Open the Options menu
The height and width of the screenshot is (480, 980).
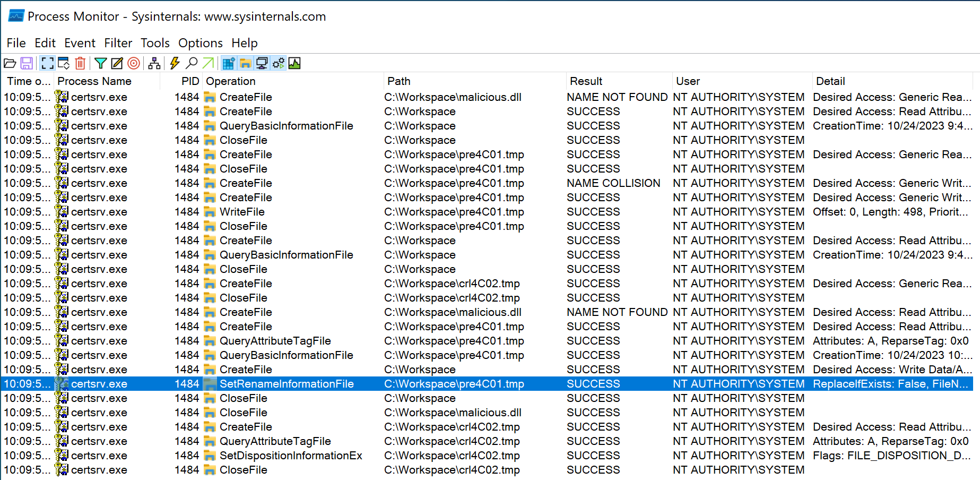point(201,43)
